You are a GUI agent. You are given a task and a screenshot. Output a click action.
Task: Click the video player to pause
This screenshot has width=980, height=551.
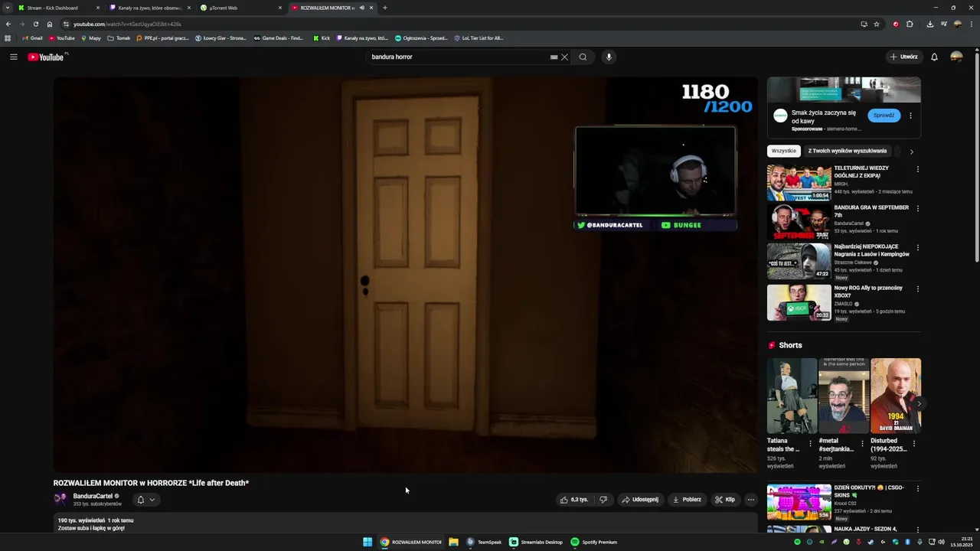pyautogui.click(x=406, y=274)
